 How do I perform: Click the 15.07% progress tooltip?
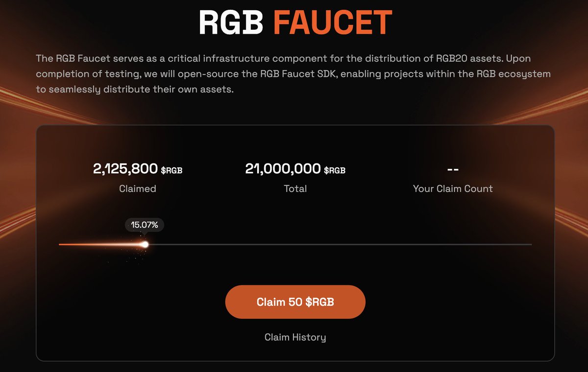click(x=145, y=225)
